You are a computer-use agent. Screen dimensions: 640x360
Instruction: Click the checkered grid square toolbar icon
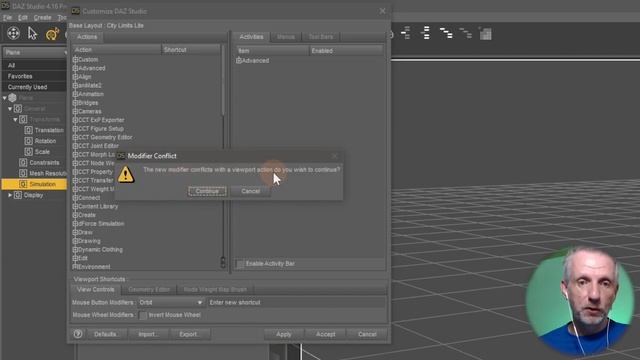point(485,33)
